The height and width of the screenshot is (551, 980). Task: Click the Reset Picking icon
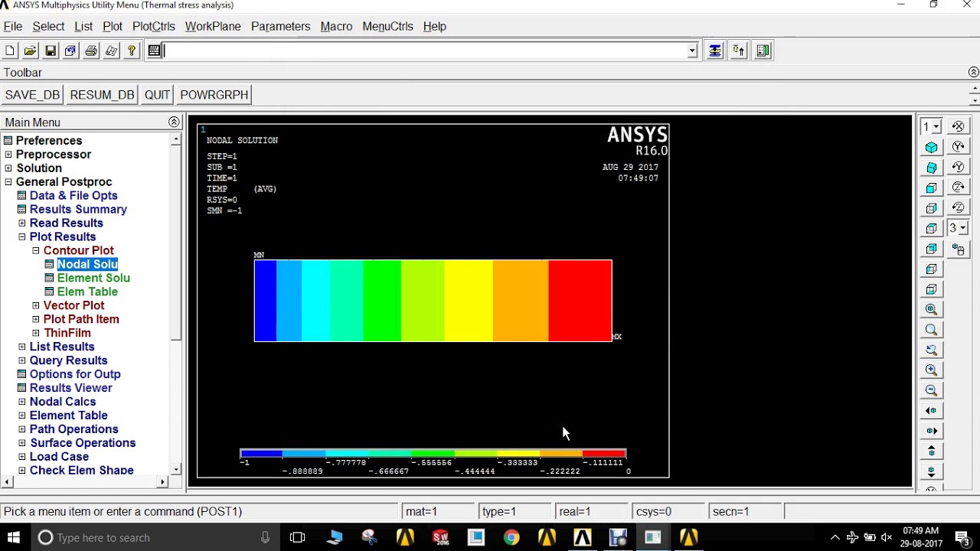coord(739,51)
